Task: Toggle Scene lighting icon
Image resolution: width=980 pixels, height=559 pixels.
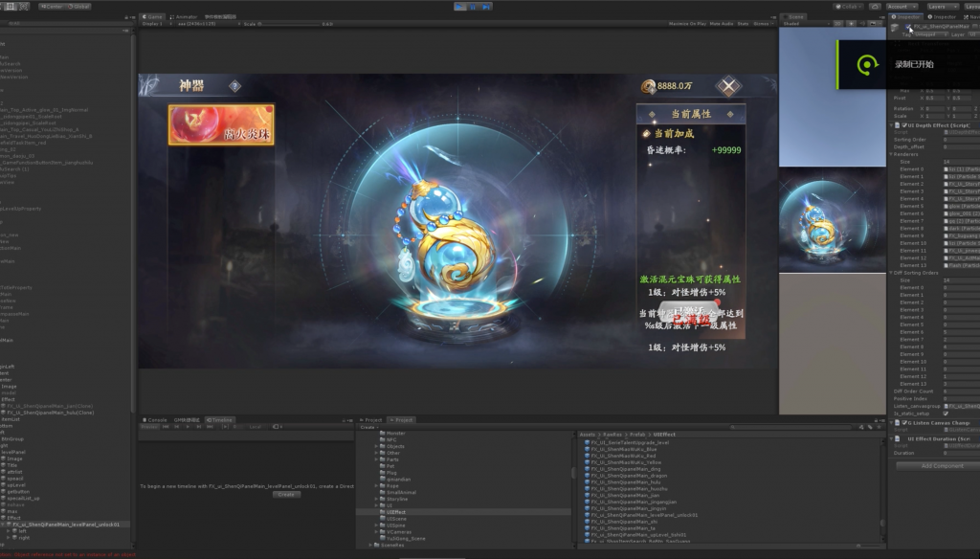Action: tap(851, 24)
